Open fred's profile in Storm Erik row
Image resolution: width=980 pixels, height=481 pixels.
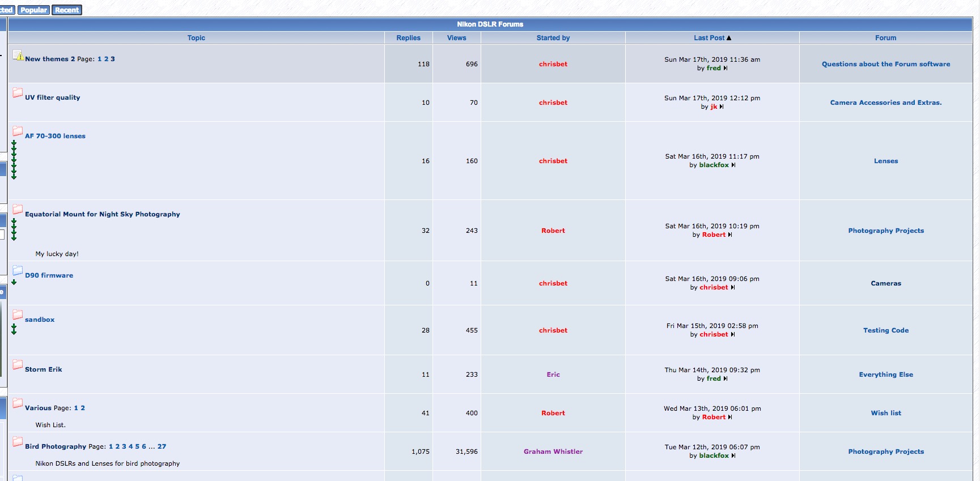click(x=714, y=378)
